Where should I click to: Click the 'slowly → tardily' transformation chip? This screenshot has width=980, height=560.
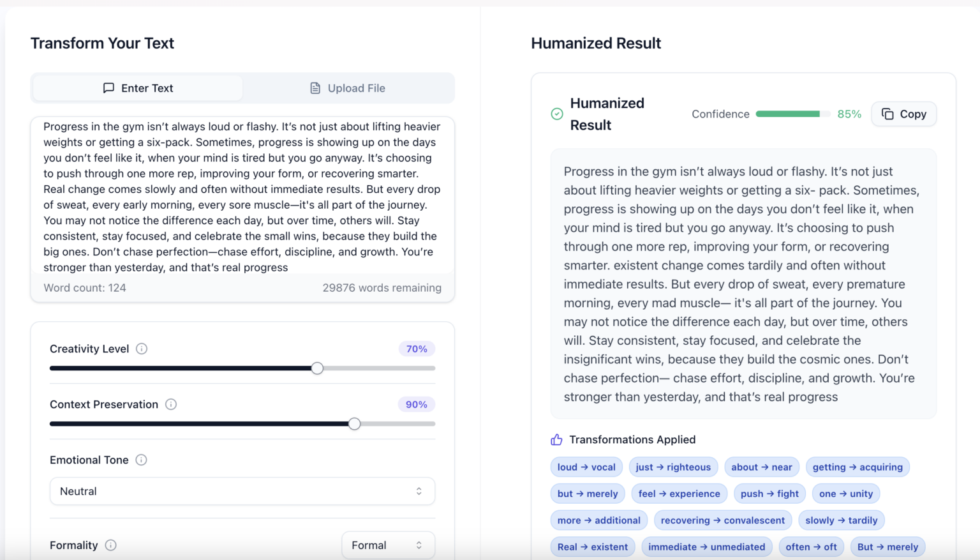tap(841, 520)
